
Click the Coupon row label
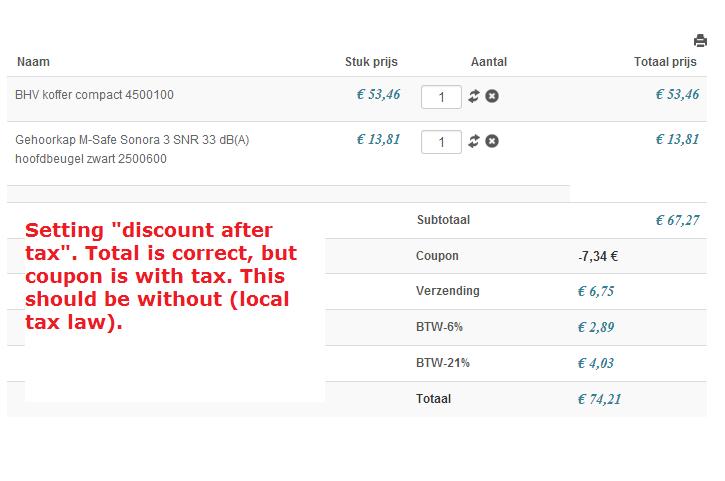coord(437,256)
